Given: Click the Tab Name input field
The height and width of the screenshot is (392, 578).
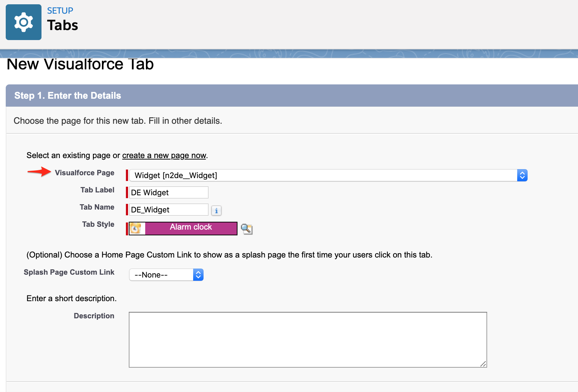Looking at the screenshot, I should coord(168,210).
